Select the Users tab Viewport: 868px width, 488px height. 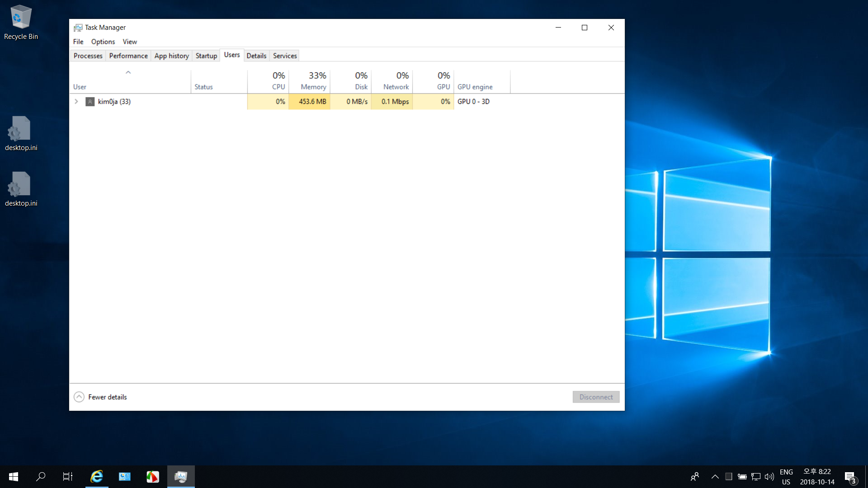[x=232, y=55]
